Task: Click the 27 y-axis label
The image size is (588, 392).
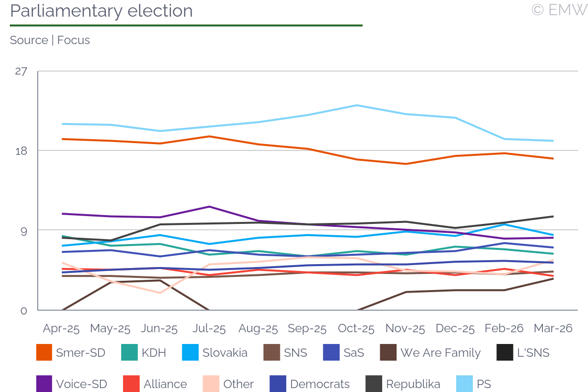Action: [21, 72]
